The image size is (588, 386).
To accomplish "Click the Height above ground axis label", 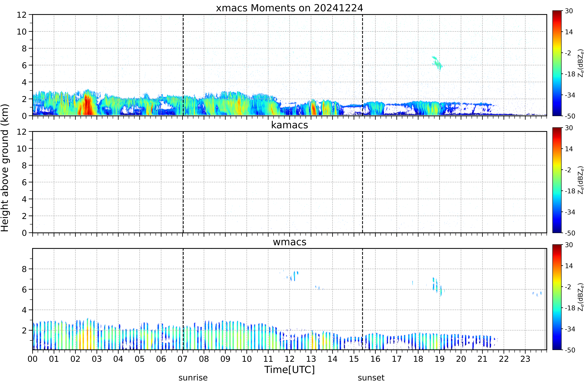I will point(5,168).
